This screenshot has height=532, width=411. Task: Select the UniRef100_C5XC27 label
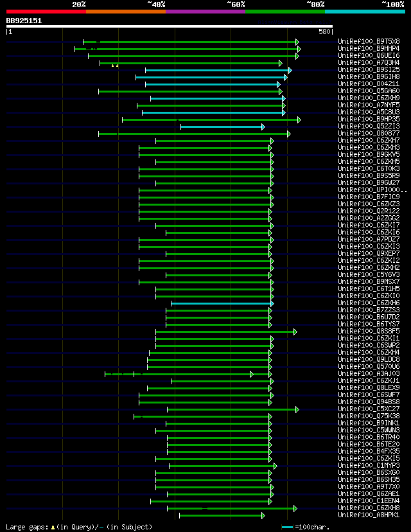[369, 409]
